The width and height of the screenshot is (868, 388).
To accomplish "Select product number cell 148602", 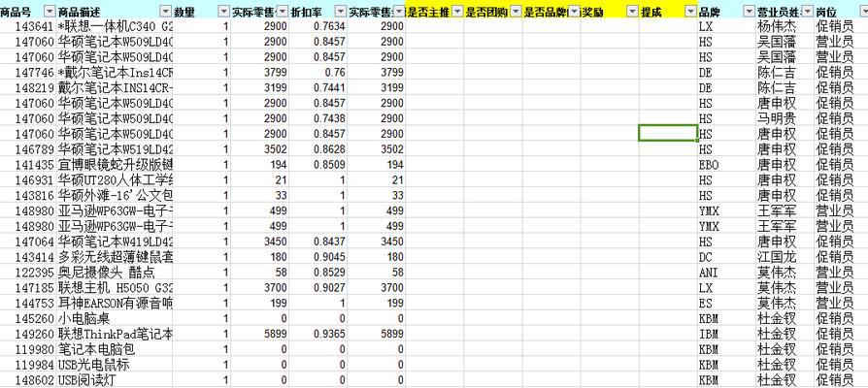I will (x=28, y=380).
